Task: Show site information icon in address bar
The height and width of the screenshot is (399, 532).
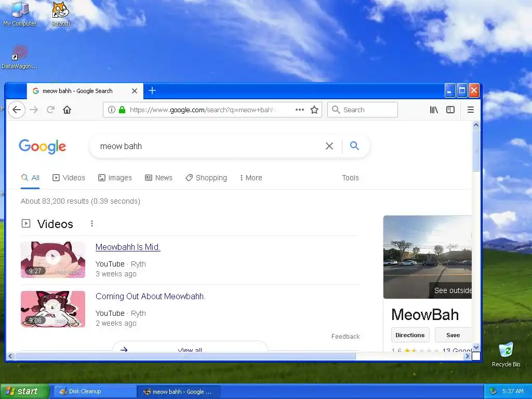Action: (x=111, y=110)
